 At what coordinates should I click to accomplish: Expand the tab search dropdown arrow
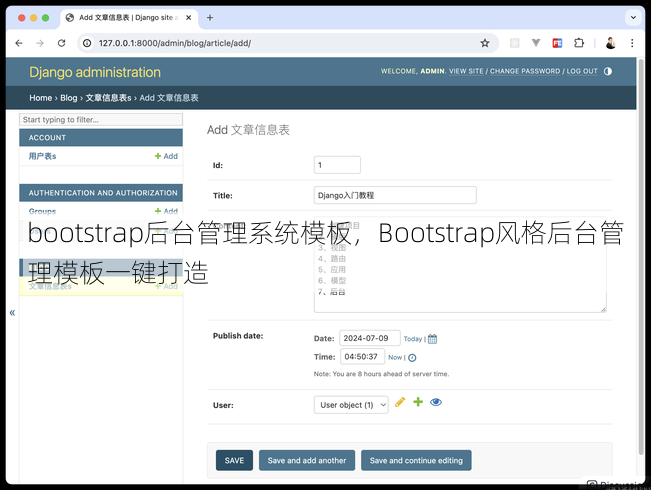[633, 17]
